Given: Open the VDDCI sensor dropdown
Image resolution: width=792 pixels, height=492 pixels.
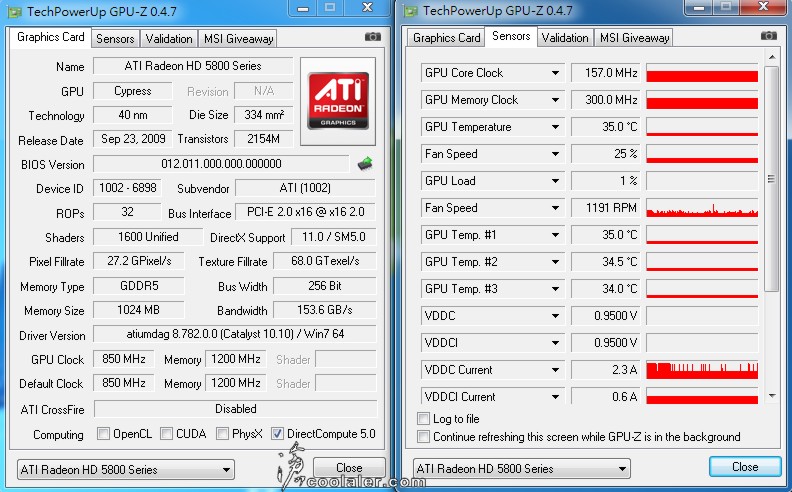Looking at the screenshot, I should point(555,343).
